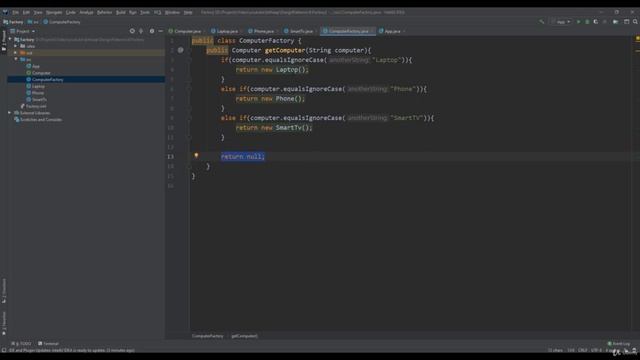Collapse the src folder
The height and width of the screenshot is (360, 640).
pyautogui.click(x=16, y=59)
